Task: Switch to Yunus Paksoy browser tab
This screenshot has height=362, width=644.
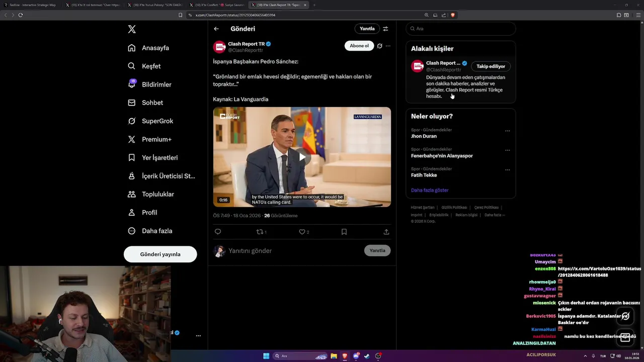Action: point(155,5)
